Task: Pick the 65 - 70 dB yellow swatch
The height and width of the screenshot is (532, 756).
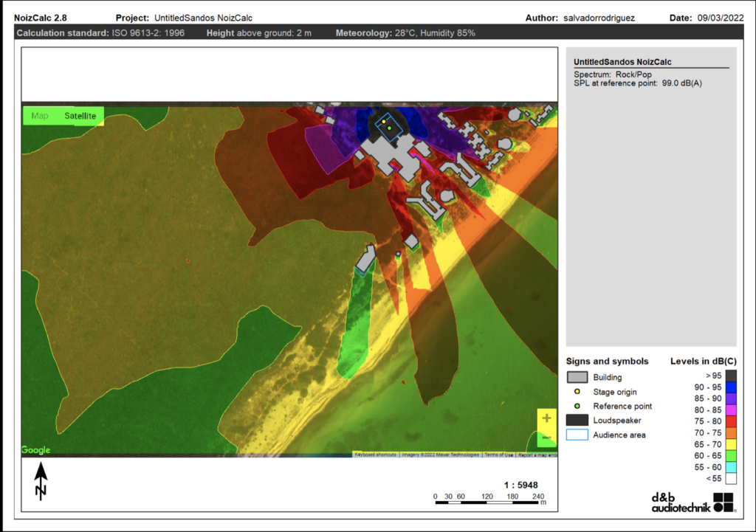Action: click(730, 444)
